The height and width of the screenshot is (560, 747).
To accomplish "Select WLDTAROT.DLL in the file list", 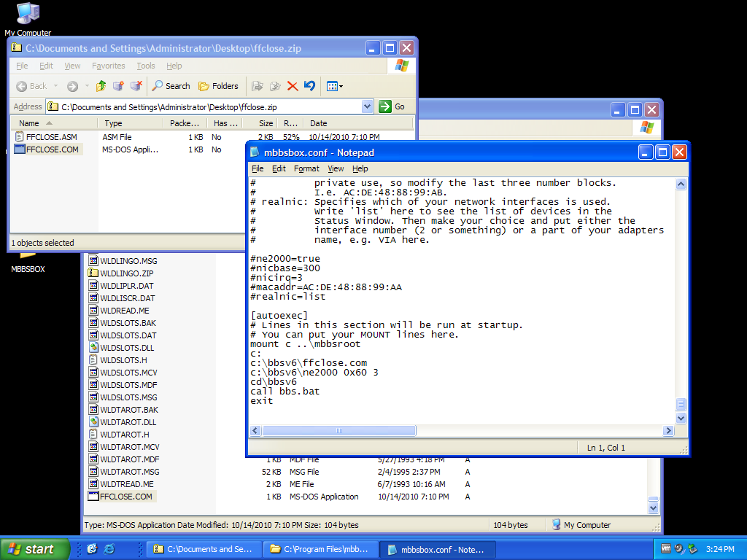I will pos(128,422).
